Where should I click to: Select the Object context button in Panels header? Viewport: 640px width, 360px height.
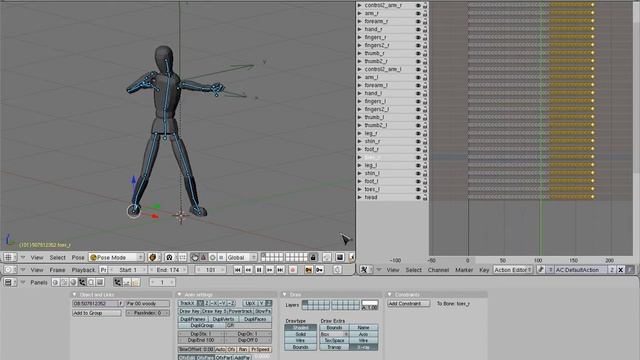click(x=82, y=282)
